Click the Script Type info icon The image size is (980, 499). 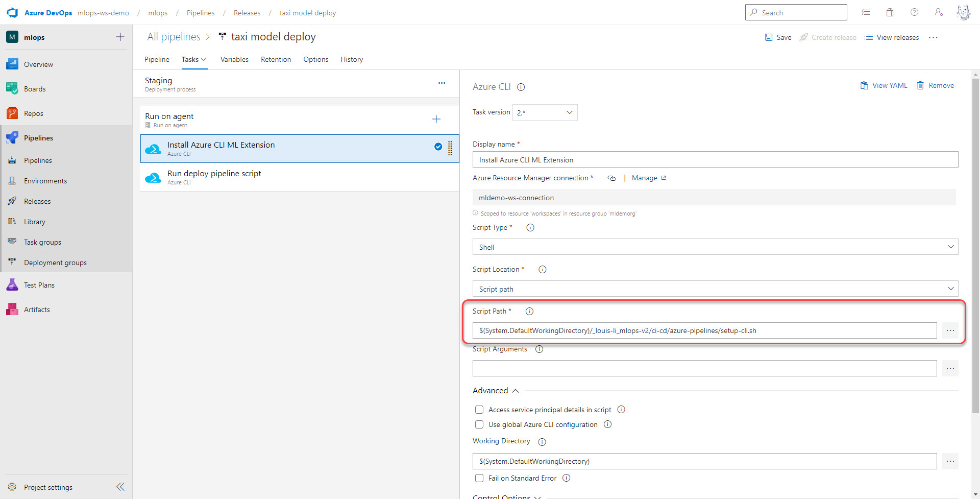[x=530, y=228]
